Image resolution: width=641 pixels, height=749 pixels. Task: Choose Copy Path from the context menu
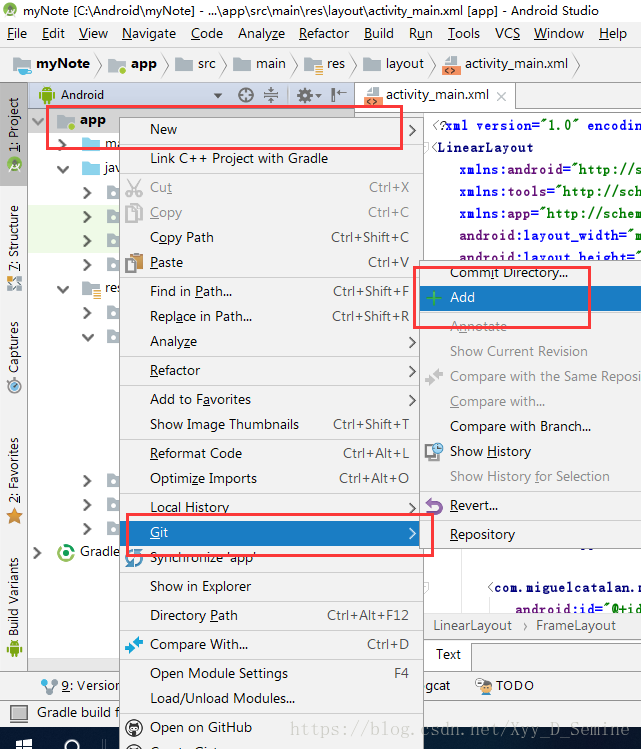pyautogui.click(x=271, y=237)
